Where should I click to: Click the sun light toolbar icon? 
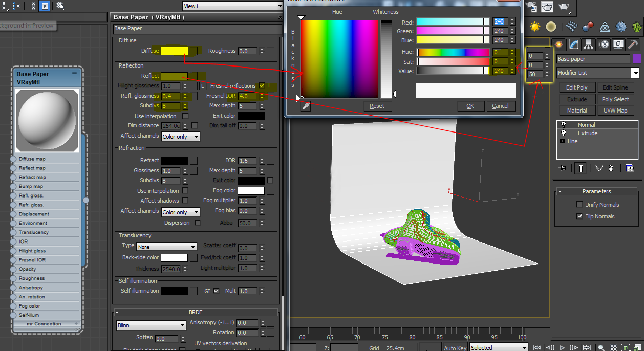[x=535, y=27]
